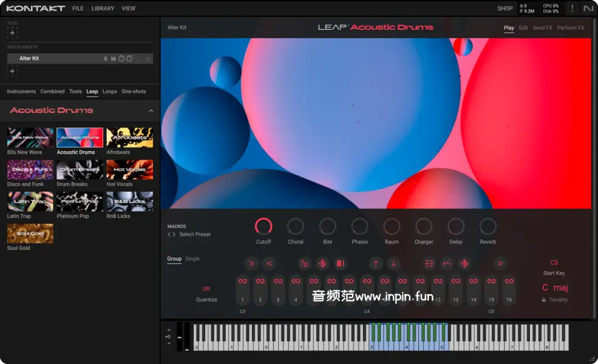
Task: Click the plus icon under TOOL
Action: 12,33
